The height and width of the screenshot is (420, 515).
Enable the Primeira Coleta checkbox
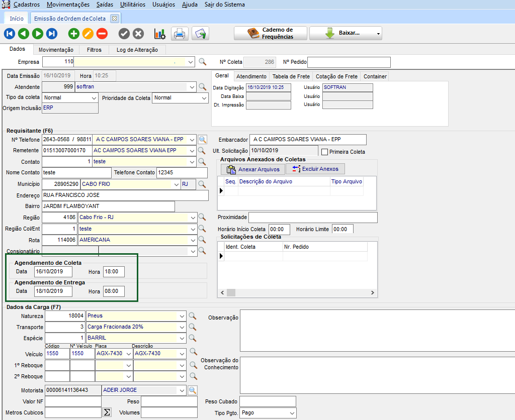[324, 152]
